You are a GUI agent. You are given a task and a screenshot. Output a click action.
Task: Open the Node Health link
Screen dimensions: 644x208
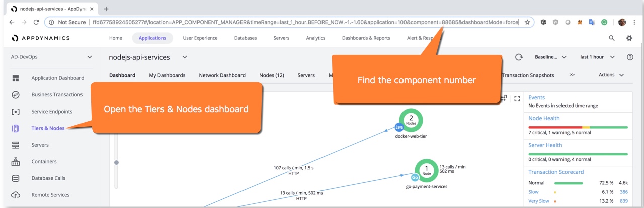[x=544, y=118]
